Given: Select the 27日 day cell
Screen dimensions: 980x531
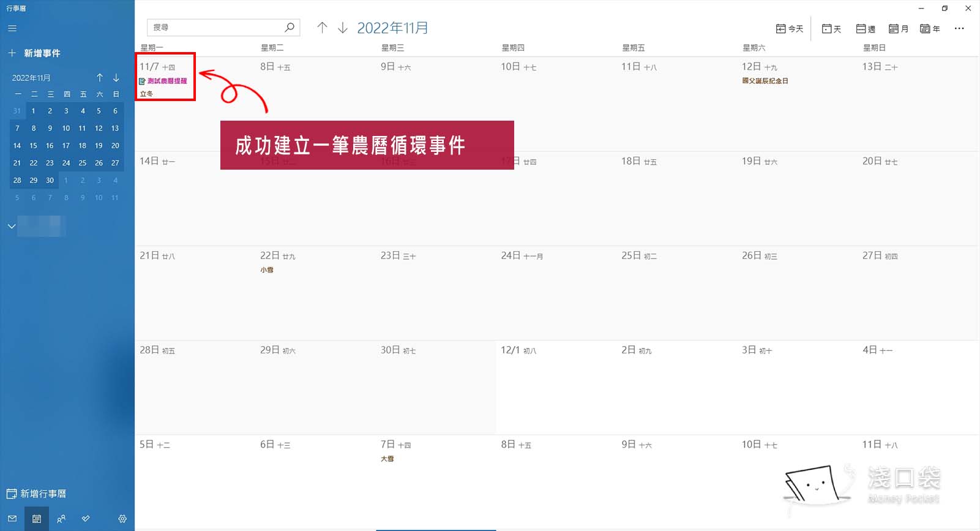Looking at the screenshot, I should (918, 293).
